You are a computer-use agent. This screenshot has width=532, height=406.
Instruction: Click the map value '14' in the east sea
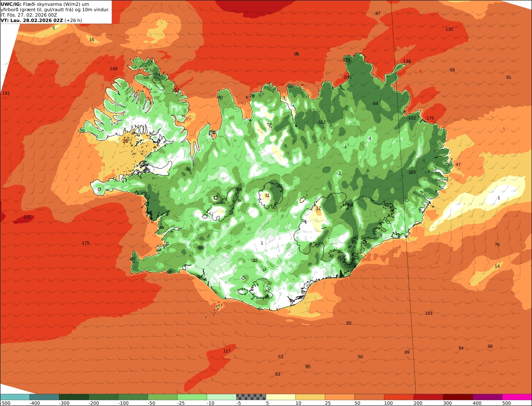coord(497,266)
